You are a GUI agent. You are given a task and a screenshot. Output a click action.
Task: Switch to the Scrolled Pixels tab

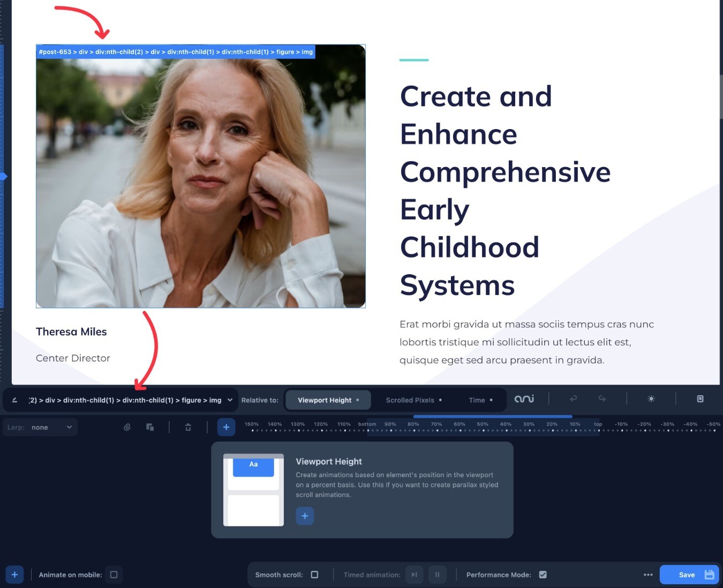point(413,400)
